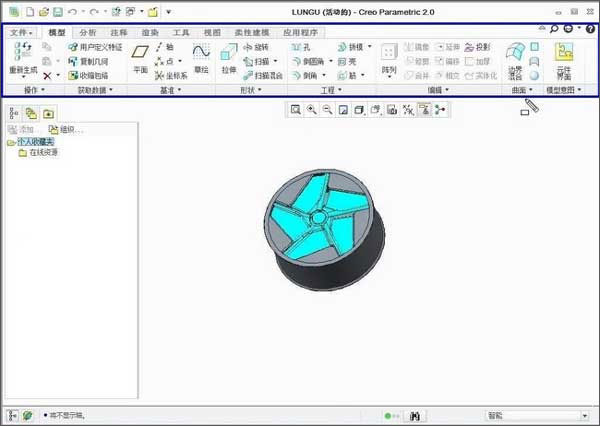Select the 个人收藏夹 folder in the tree
Image resolution: width=600 pixels, height=426 pixels.
pos(36,142)
